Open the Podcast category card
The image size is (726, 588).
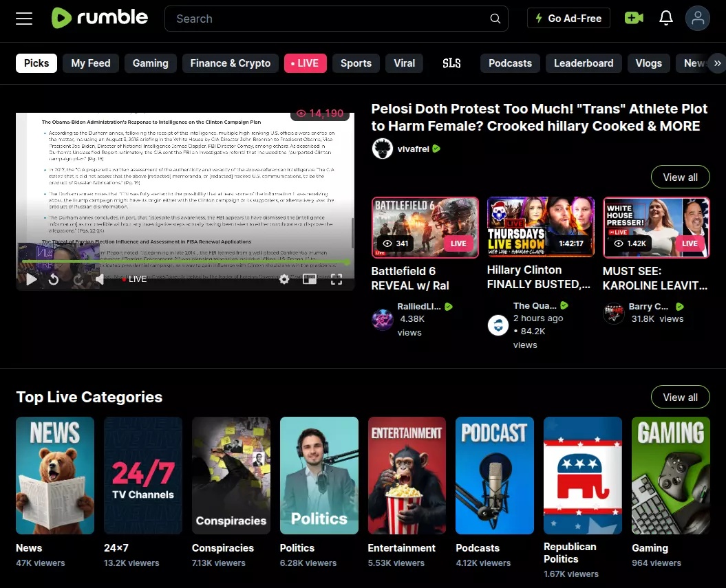[x=495, y=476]
